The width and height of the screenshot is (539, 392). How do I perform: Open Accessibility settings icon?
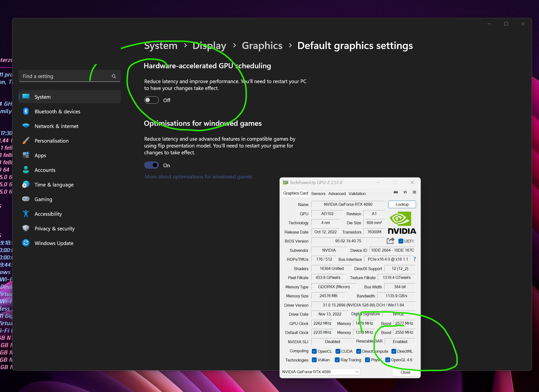tap(26, 214)
